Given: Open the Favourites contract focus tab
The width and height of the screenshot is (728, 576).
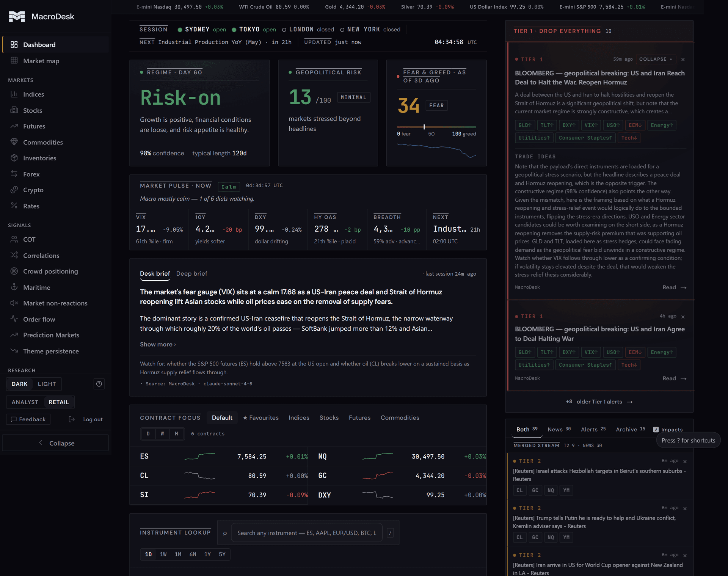Looking at the screenshot, I should [x=260, y=417].
